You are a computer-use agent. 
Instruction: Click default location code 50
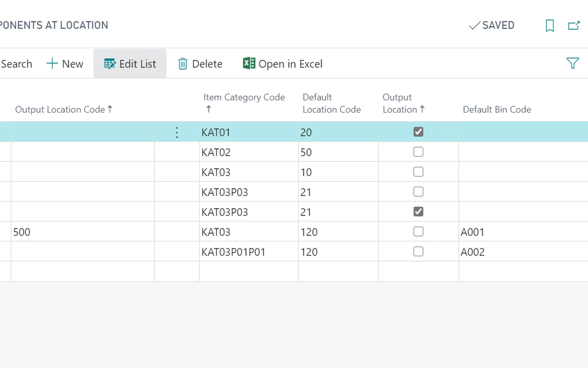tap(338, 152)
